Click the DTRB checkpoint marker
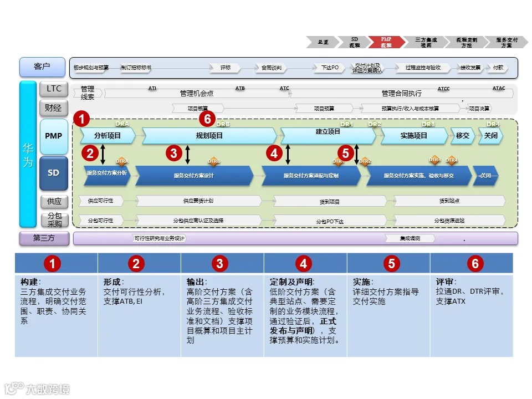532x399 pixels. click(x=213, y=161)
